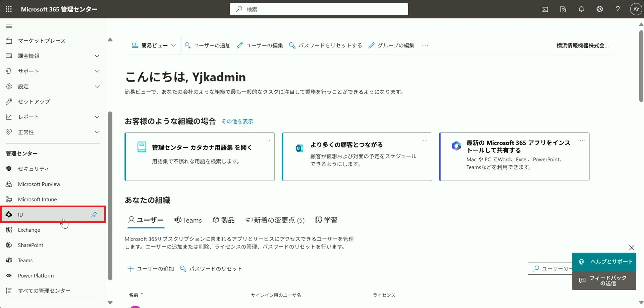
Task: Open the より多くの顧客とつながる card
Action: point(357,157)
